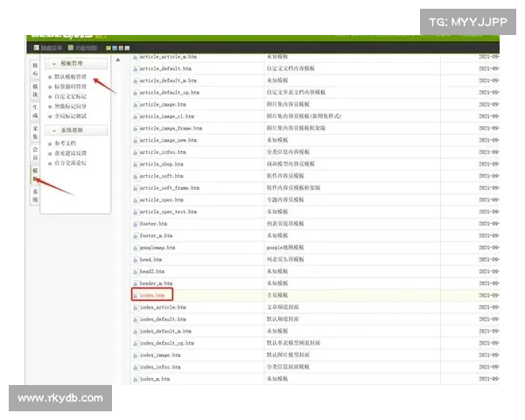Click file icon of article_image_cl.htm
This screenshot has width=525, height=420.
[x=136, y=117]
